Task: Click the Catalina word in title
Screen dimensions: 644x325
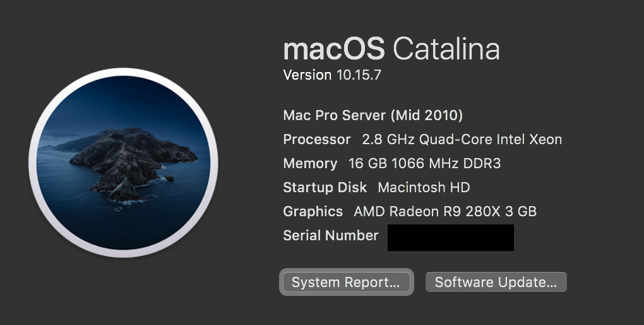Action: click(446, 49)
